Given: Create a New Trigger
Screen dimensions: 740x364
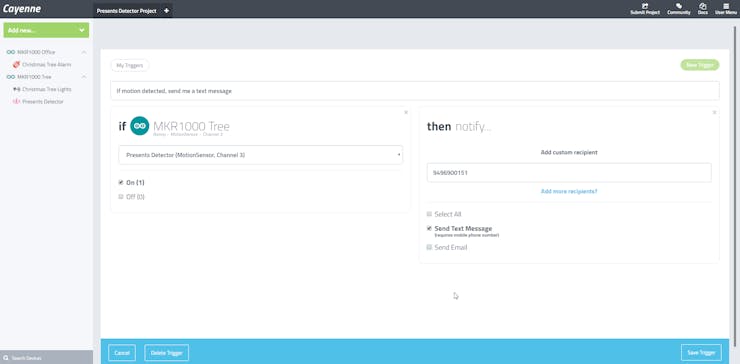Looking at the screenshot, I should [x=699, y=65].
